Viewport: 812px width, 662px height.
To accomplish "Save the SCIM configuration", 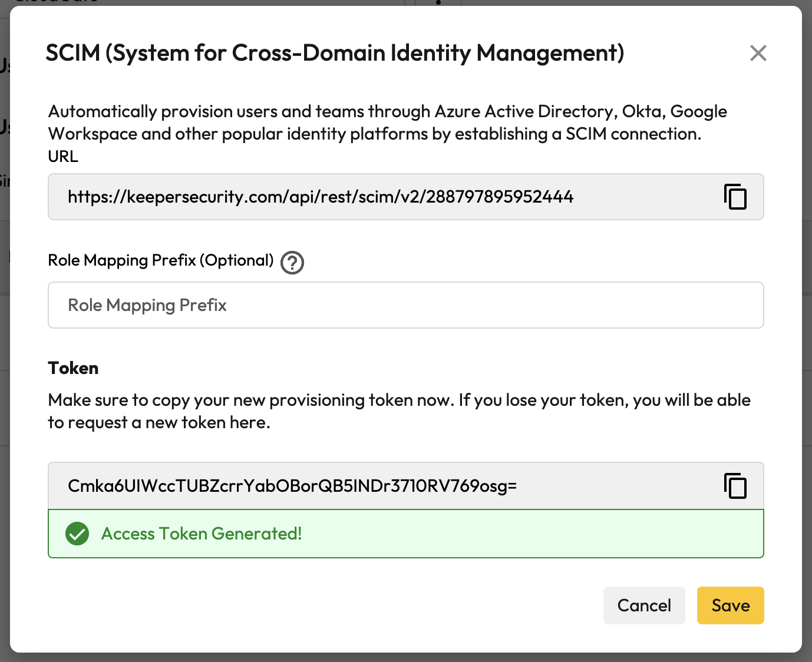I will point(730,605).
